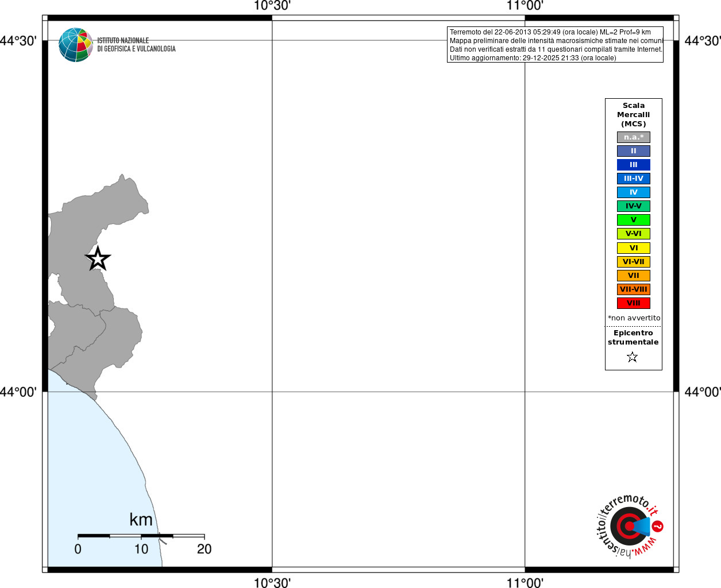
Task: Select the orange VII legend swatch
Action: pyautogui.click(x=634, y=276)
